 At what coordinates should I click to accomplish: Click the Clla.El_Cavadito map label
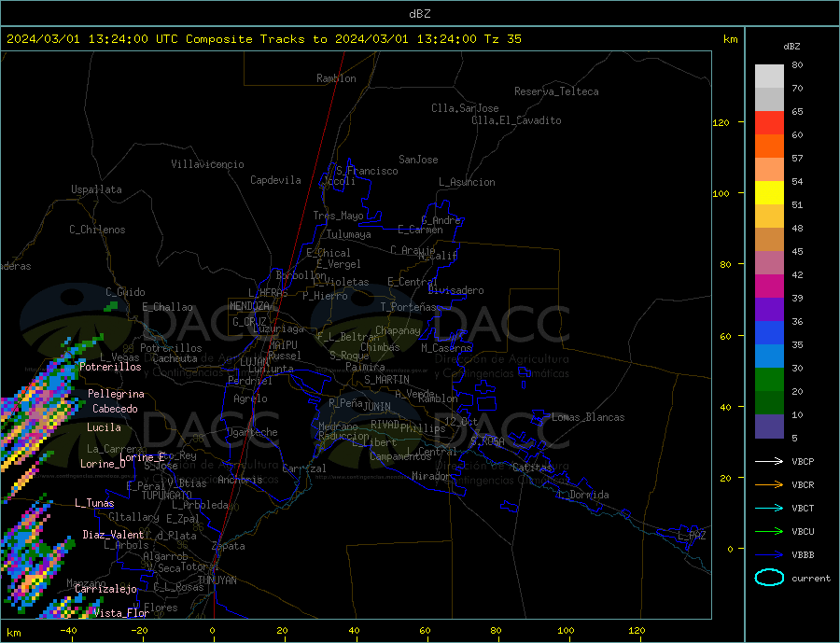point(516,120)
